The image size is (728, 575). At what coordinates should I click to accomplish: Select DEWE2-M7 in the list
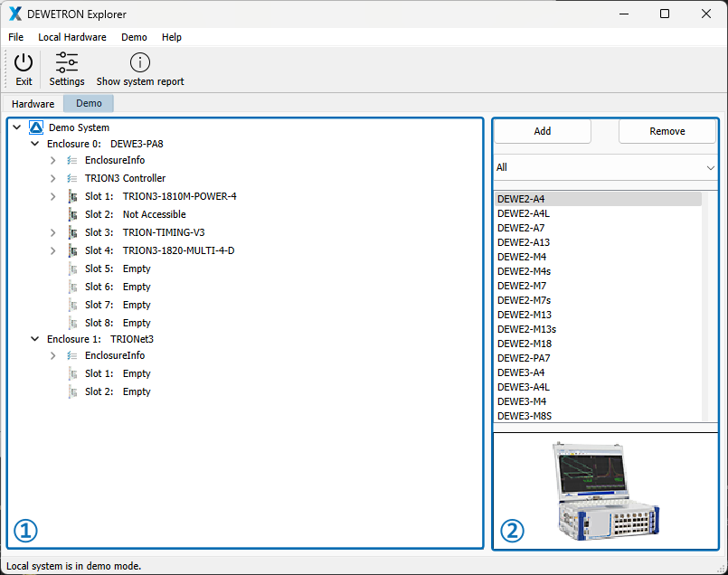pos(598,286)
